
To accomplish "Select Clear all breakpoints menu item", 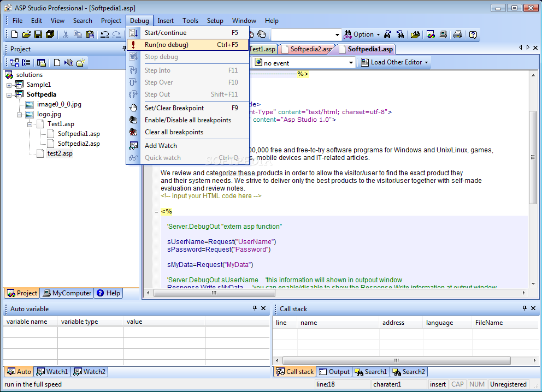I will pos(188,132).
